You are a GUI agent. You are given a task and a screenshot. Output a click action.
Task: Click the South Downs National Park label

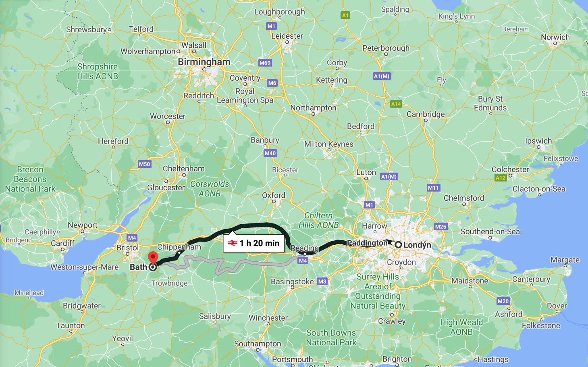331,338
